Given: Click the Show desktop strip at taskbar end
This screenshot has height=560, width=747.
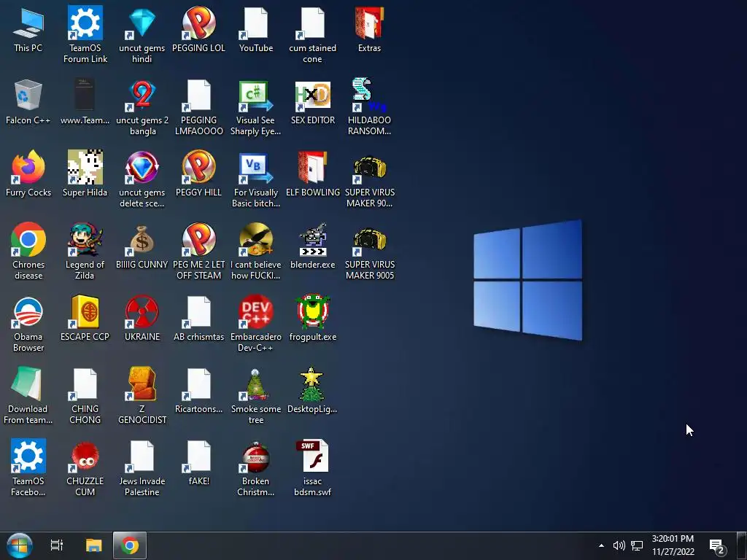Looking at the screenshot, I should 742,545.
